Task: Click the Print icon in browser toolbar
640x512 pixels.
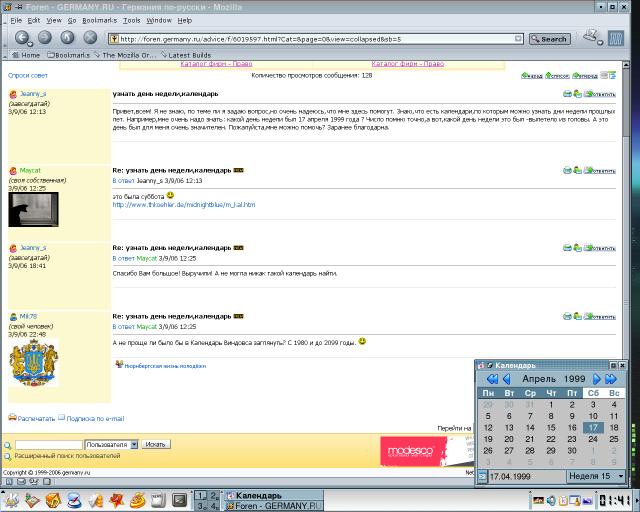Action: tap(591, 38)
